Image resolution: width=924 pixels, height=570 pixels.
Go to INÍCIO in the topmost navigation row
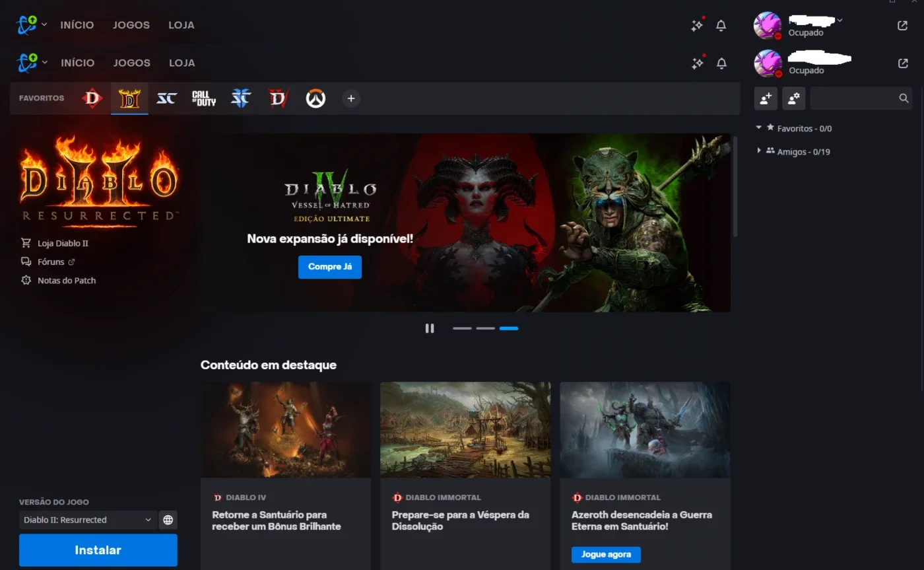(x=77, y=25)
